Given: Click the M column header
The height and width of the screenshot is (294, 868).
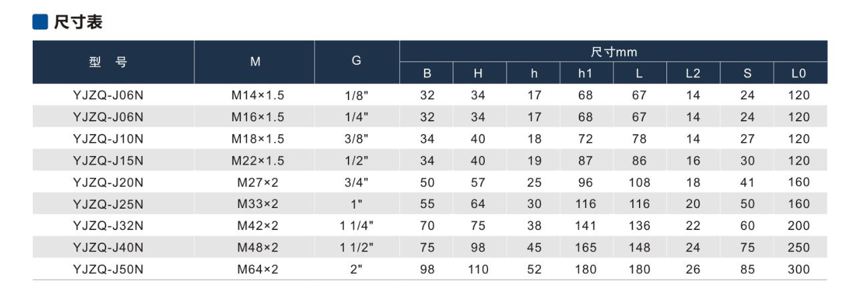Looking at the screenshot, I should pyautogui.click(x=254, y=62).
